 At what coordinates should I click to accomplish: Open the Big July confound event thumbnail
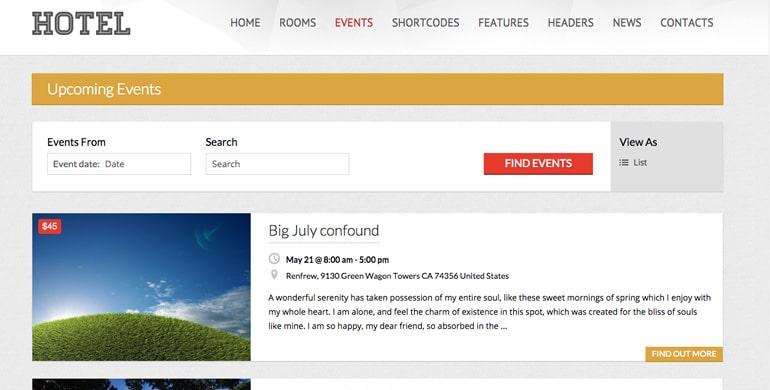[141, 287]
